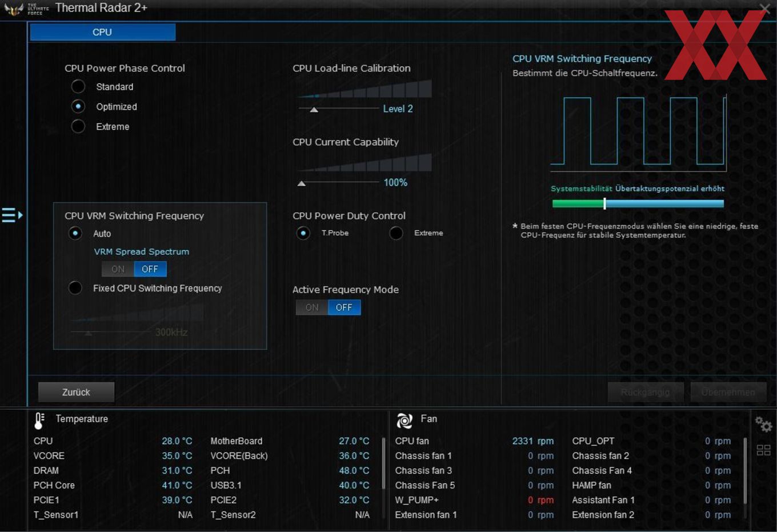Select the CPU tab
Screen dimensions: 777x532
click(x=102, y=32)
